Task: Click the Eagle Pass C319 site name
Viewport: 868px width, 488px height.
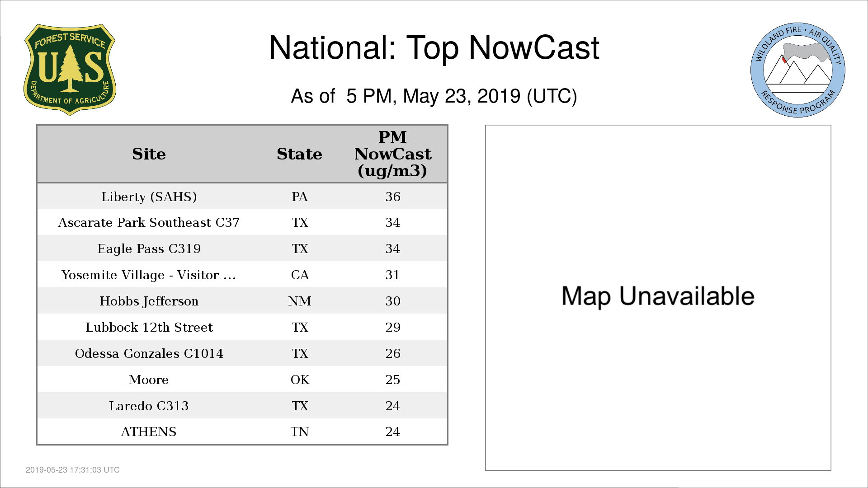Action: pos(149,249)
